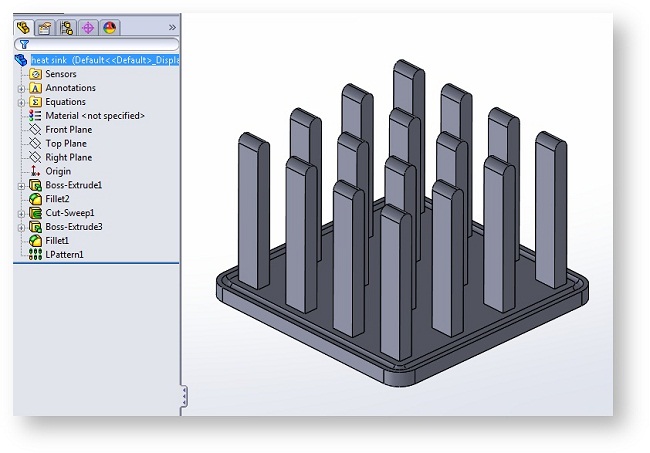Screen dimensions: 650x453
Task: Expand the Equations folder
Action: (21, 102)
